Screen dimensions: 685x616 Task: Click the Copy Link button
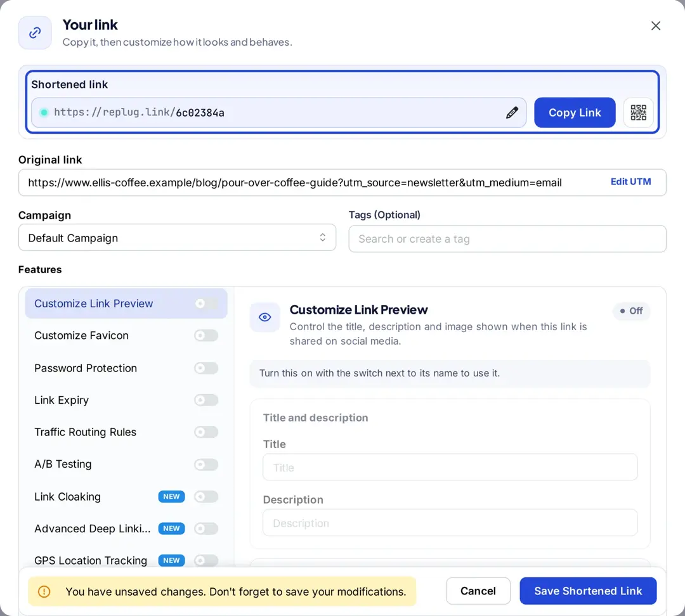[575, 113]
